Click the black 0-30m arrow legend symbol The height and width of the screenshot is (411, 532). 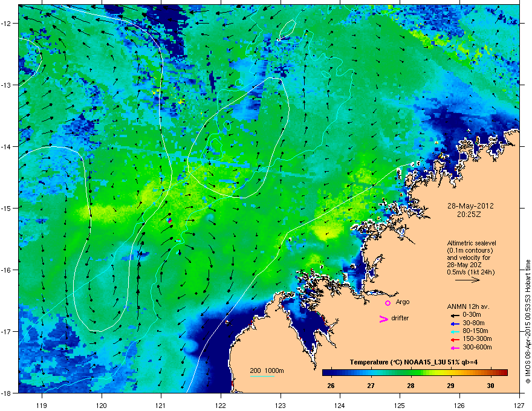(455, 315)
